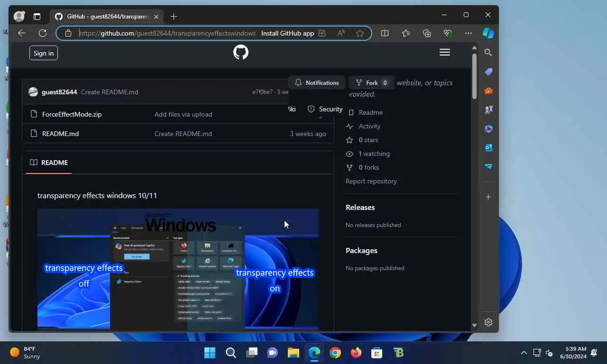Open the weather widget 84°F Sunny

click(x=25, y=353)
